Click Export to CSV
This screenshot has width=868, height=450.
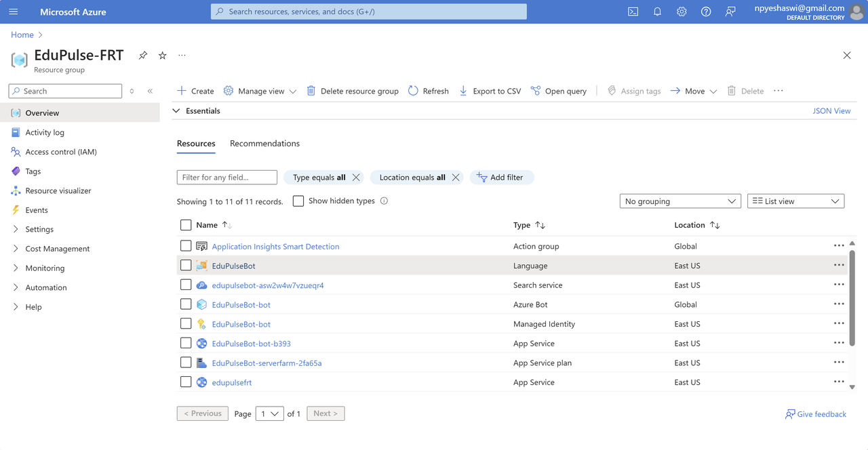click(x=490, y=91)
